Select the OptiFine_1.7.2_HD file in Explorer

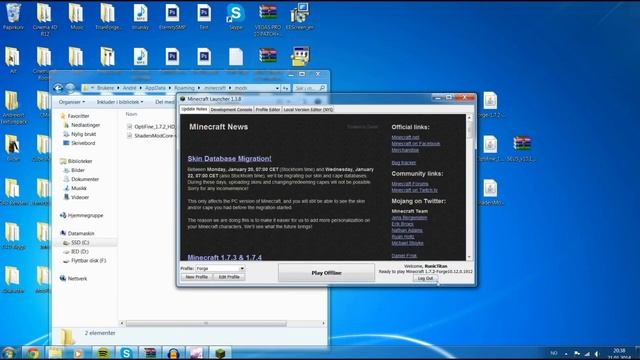(151, 127)
